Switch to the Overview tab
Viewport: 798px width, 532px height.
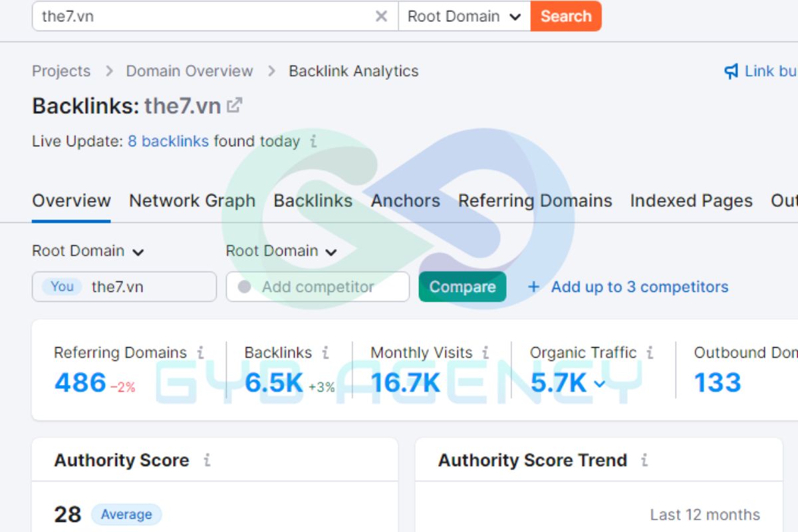(x=71, y=201)
